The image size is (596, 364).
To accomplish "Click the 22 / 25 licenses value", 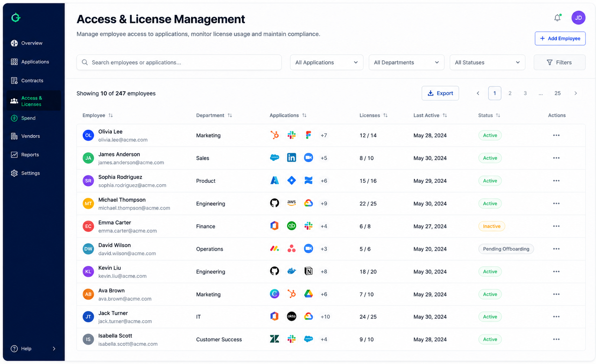I will (368, 204).
